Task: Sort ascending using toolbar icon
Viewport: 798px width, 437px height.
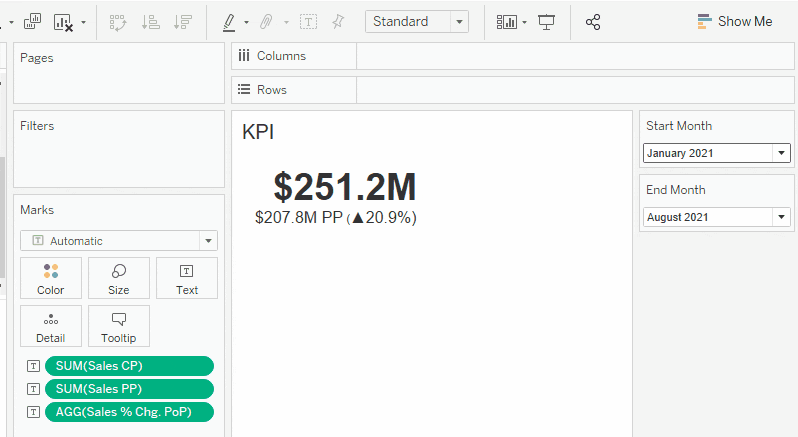Action: [x=151, y=22]
